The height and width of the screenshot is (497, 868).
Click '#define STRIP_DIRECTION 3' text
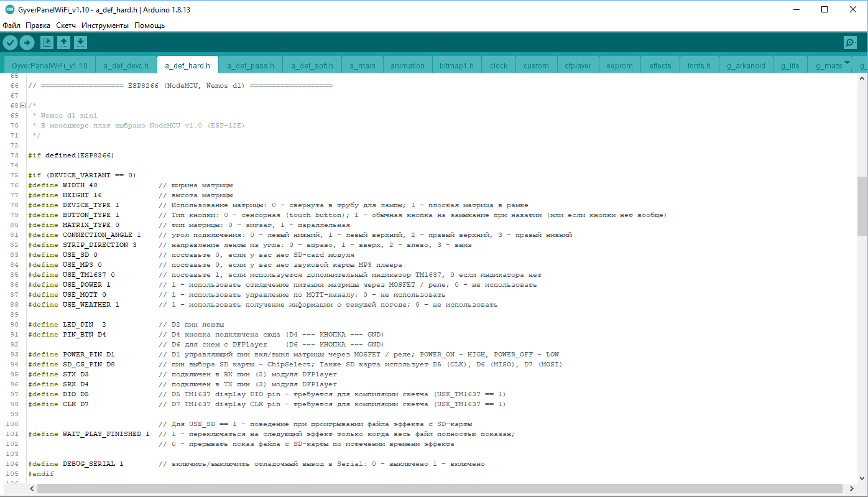[x=83, y=245]
